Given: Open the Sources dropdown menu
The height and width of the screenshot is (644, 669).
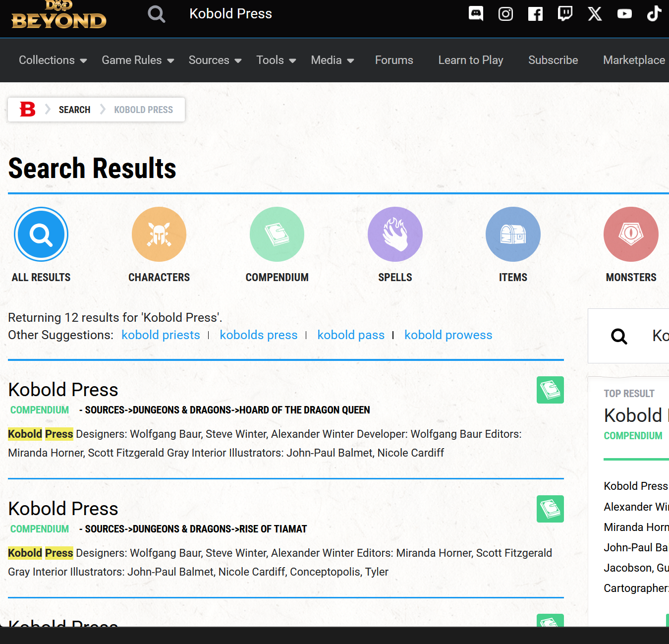Looking at the screenshot, I should 215,60.
